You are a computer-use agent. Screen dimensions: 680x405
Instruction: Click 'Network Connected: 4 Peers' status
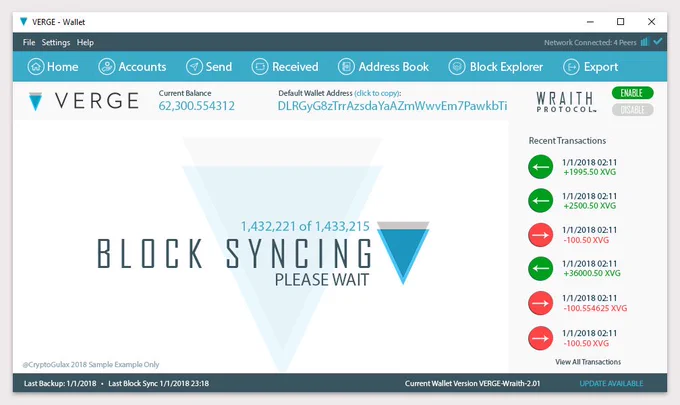tap(590, 42)
